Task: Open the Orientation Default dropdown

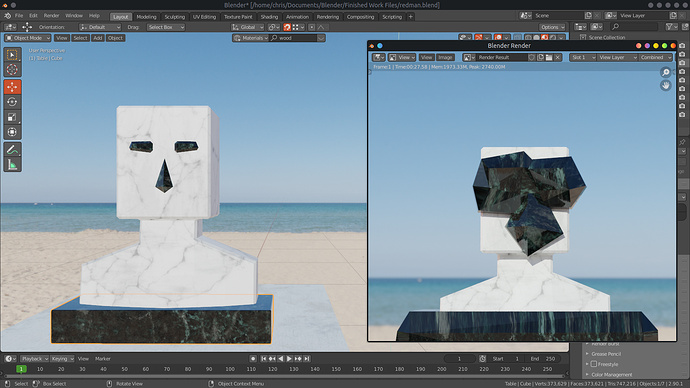Action: [100, 27]
